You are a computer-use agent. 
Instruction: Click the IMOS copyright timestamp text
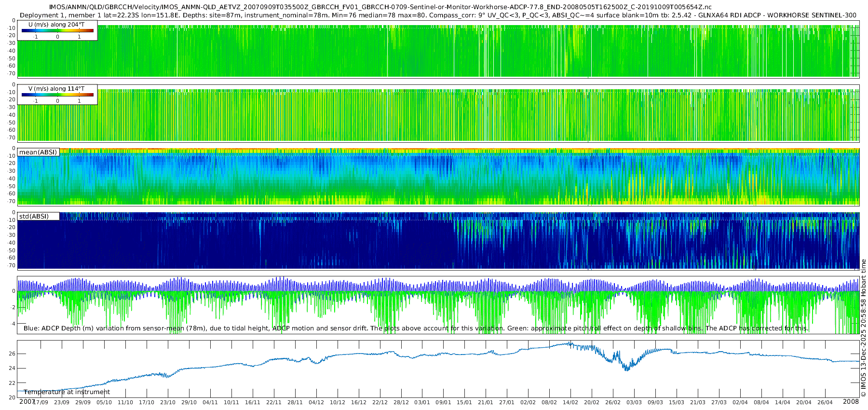pyautogui.click(x=863, y=328)
